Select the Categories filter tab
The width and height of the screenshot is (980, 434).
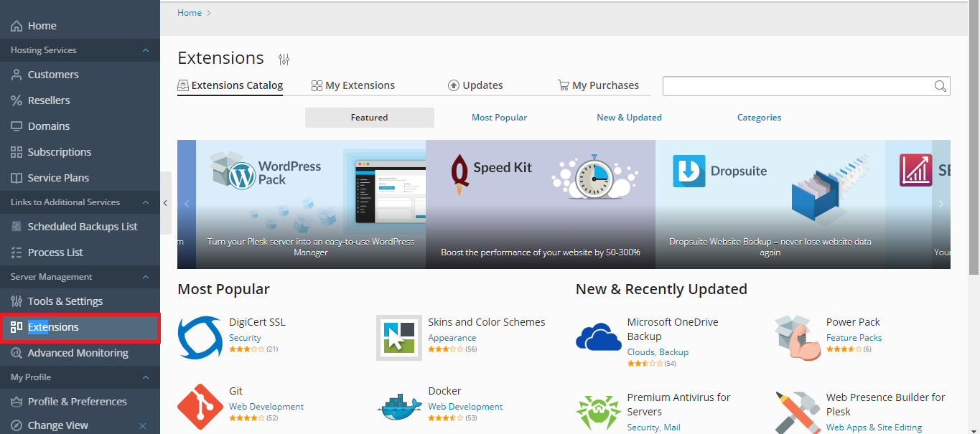click(x=760, y=118)
